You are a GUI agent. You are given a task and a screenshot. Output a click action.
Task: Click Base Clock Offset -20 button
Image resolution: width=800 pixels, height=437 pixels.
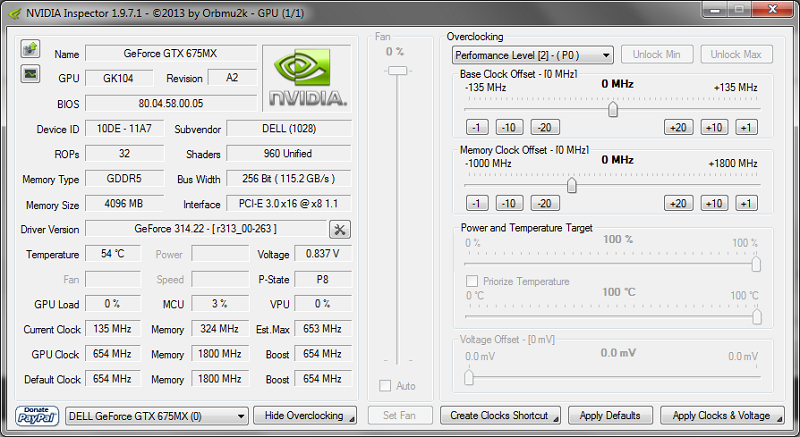[x=545, y=127]
